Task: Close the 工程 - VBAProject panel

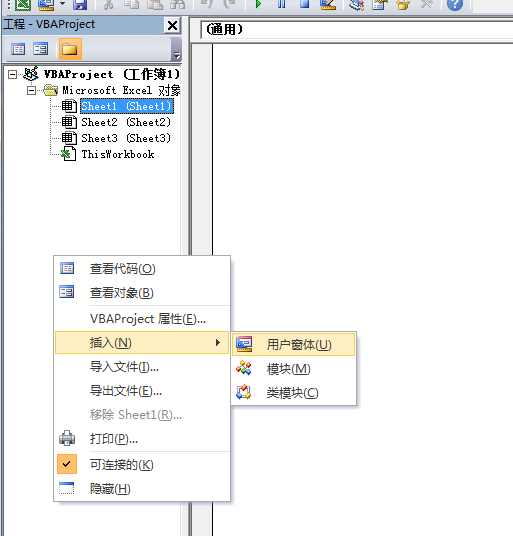Action: (172, 25)
